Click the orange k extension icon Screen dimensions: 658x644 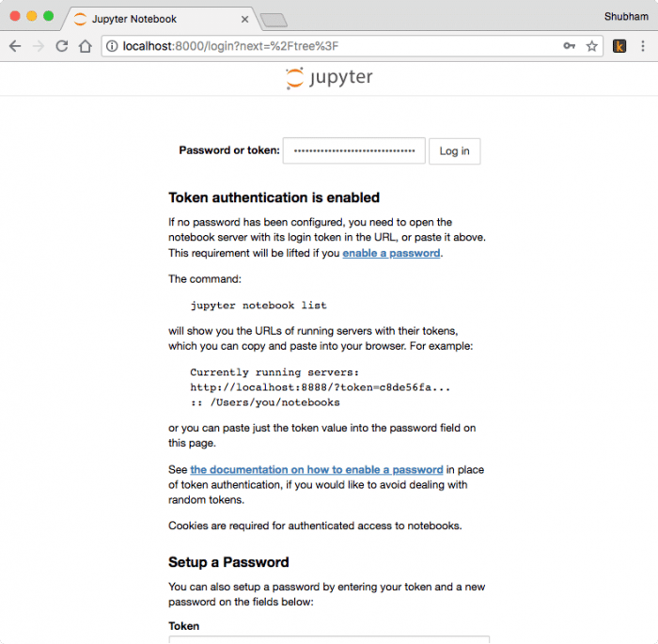(x=619, y=46)
